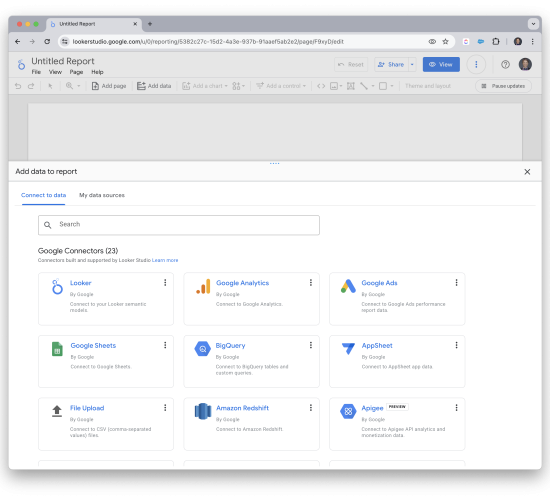Open the help question mark icon
This screenshot has width=550, height=500.
tap(505, 65)
